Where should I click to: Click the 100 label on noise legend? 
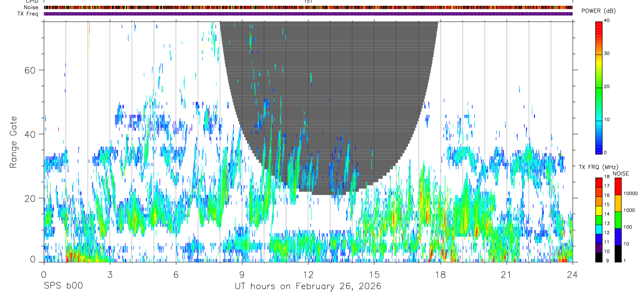(628, 227)
